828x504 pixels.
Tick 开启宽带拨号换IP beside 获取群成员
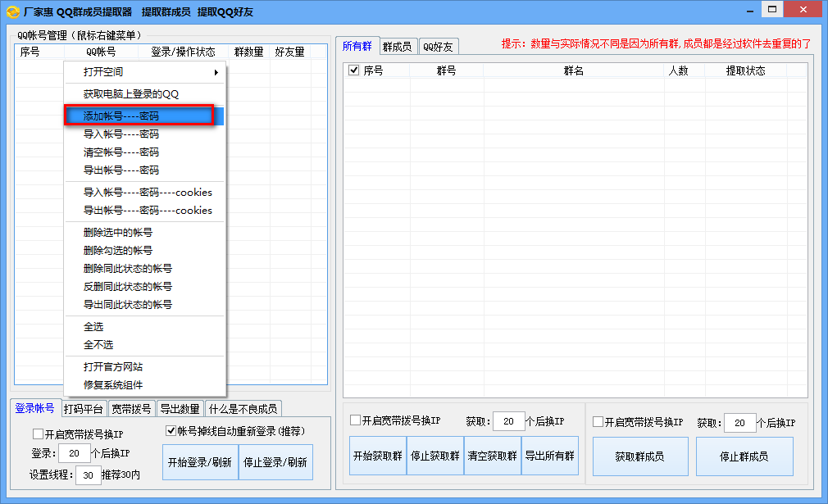click(x=598, y=422)
